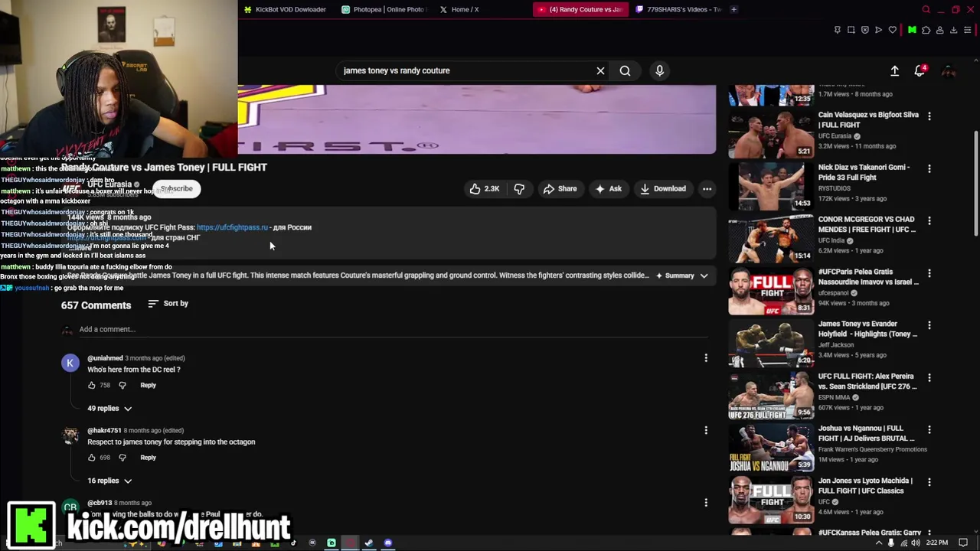Dislike the hakr4751 comment
Viewport: 980px width, 551px height.
point(122,458)
